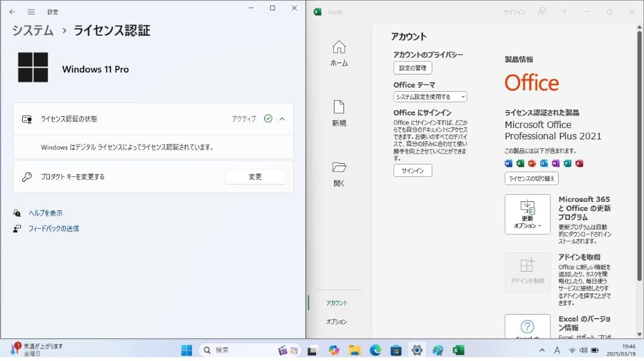
Task: Click the Wi-Fi tray icon
Action: 572,350
